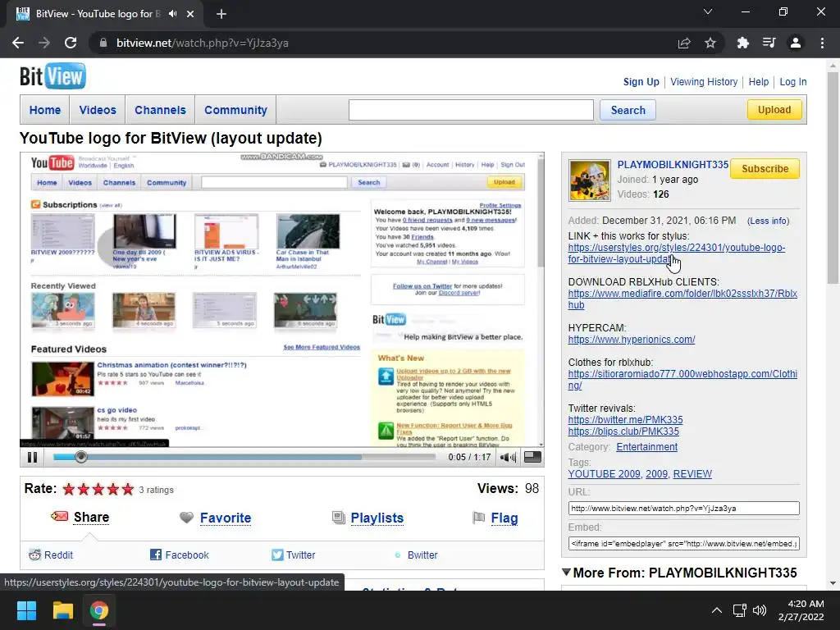The height and width of the screenshot is (630, 840).
Task: Open the Chrome extensions puzzle icon
Action: (742, 43)
